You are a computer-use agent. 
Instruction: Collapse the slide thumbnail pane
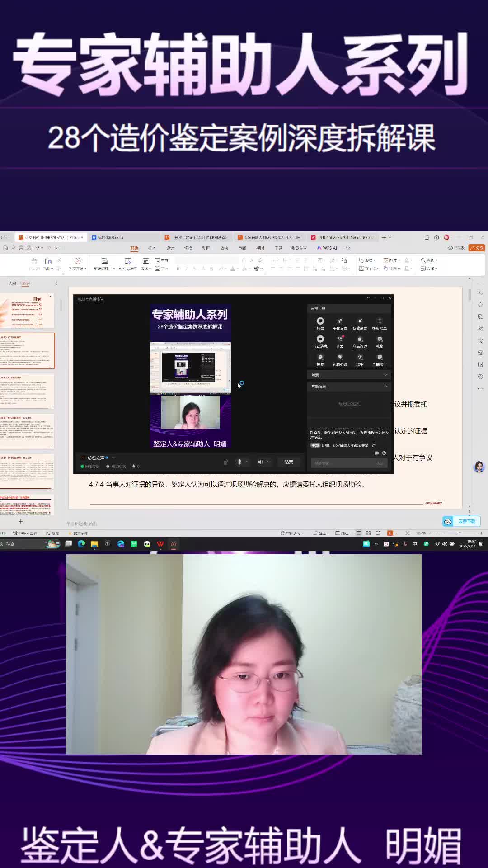tap(56, 283)
